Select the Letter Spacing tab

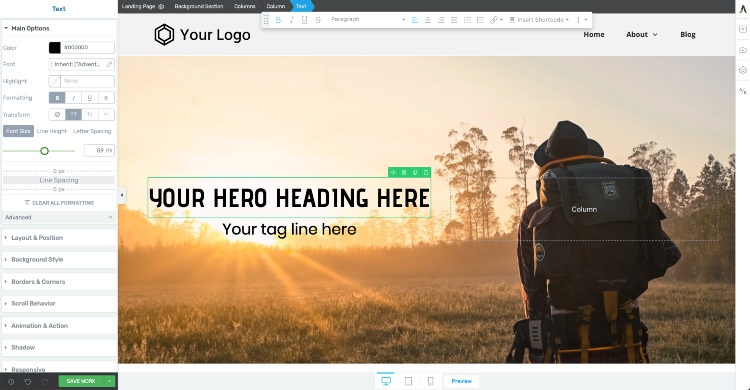click(92, 131)
